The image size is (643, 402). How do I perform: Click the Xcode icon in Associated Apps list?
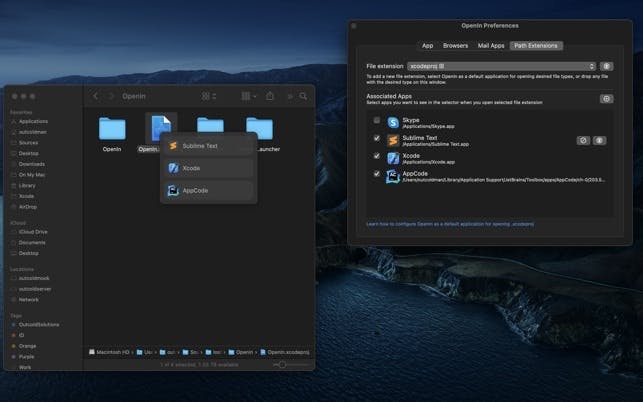[393, 158]
